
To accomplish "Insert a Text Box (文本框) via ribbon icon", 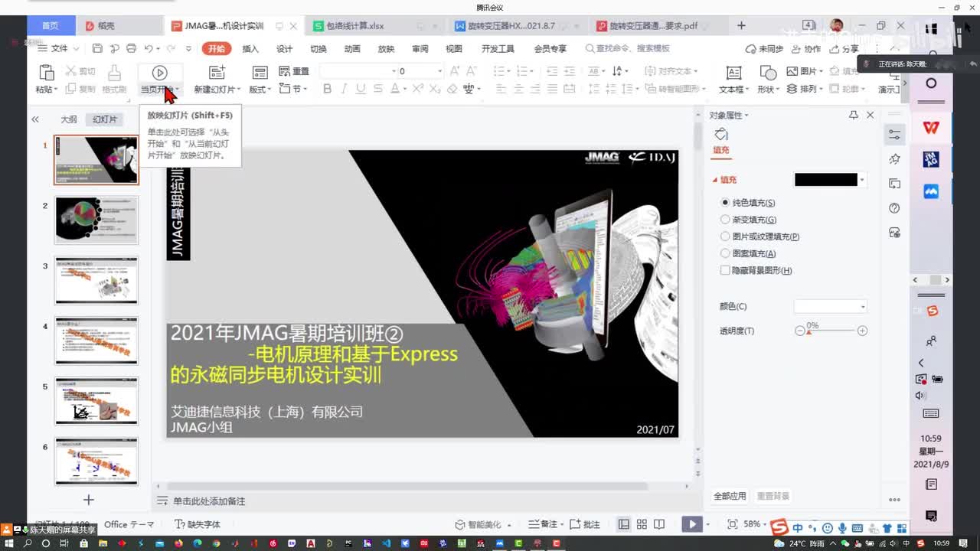I will pos(733,73).
